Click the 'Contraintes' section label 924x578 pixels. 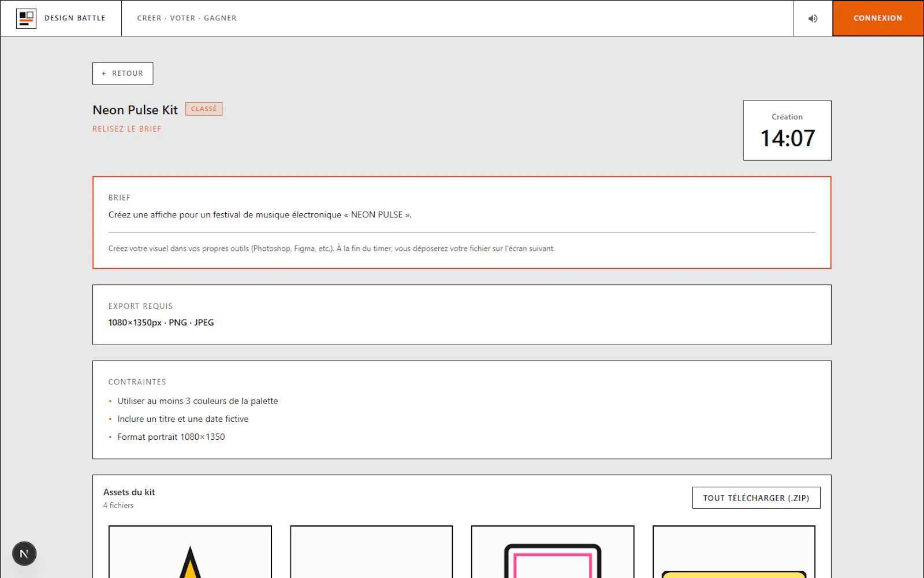pyautogui.click(x=137, y=382)
